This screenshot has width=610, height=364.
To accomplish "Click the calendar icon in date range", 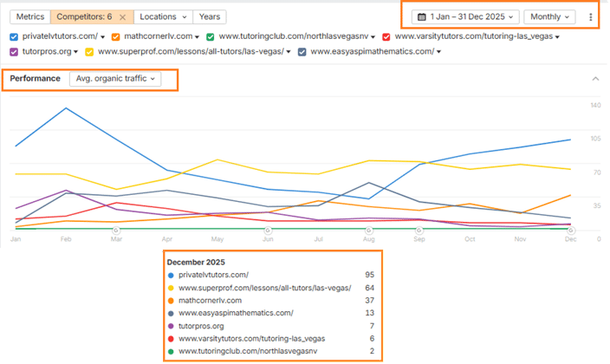I will (x=422, y=16).
